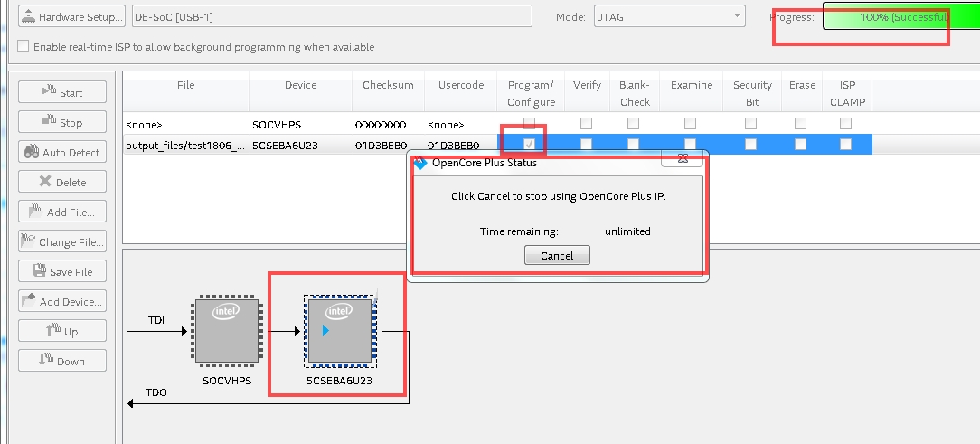
Task: Click the Stop button
Action: tap(62, 122)
